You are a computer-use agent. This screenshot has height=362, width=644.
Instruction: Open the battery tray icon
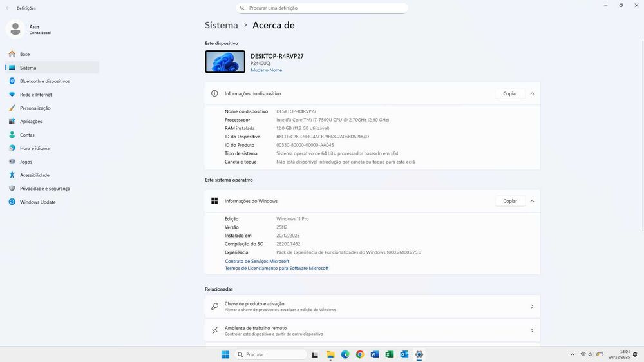coord(600,354)
